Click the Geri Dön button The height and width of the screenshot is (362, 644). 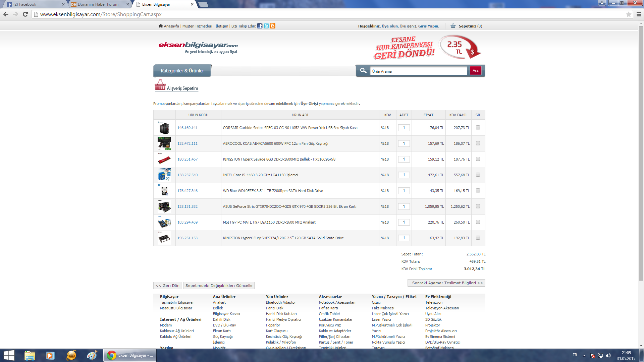pos(167,286)
